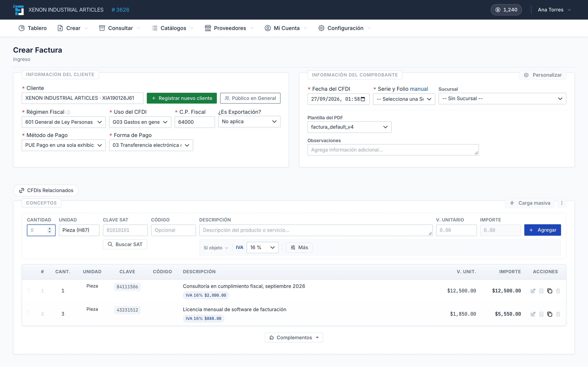Increase the Cantidad stepper value

[x=50, y=228]
